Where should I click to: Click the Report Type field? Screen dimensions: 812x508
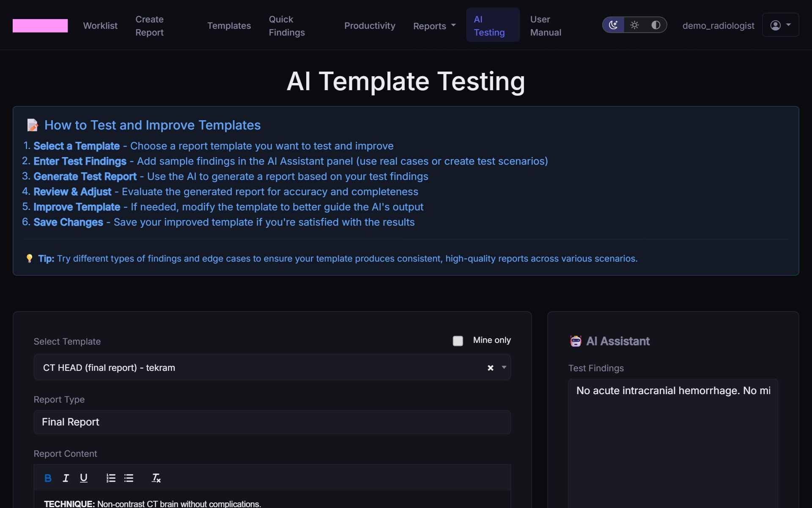point(272,422)
